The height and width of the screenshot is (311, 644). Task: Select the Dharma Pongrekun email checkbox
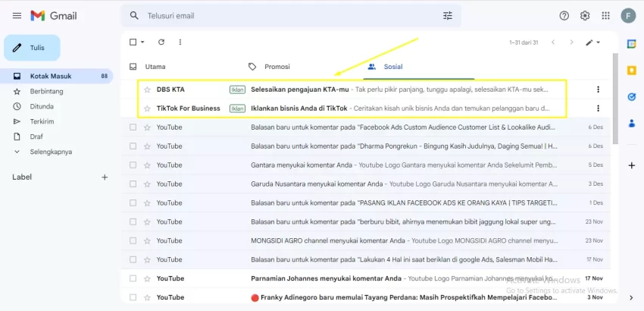133,146
